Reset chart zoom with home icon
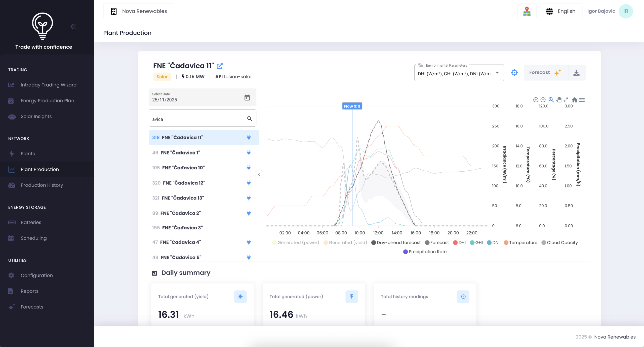 click(574, 100)
